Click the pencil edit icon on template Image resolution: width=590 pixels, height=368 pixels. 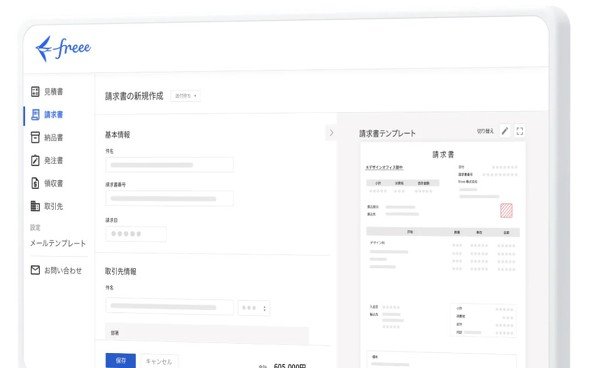point(505,131)
